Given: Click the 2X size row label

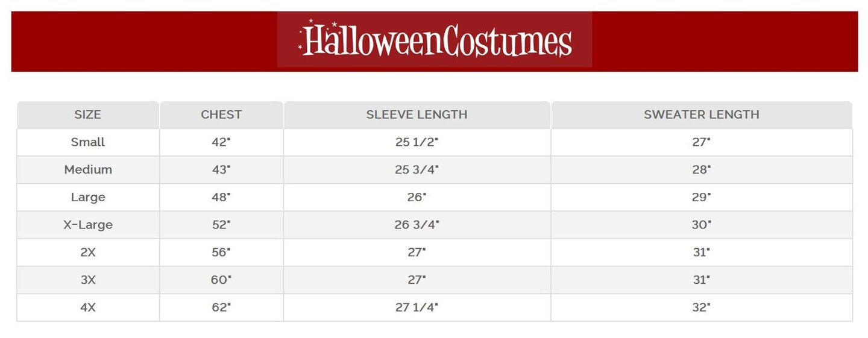Looking at the screenshot, I should pos(88,252).
